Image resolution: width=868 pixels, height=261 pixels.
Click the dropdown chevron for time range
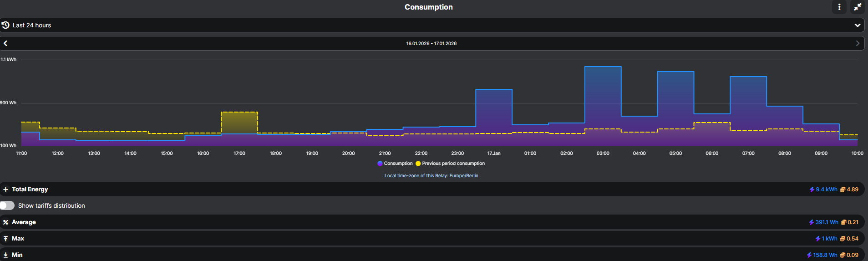tap(857, 25)
